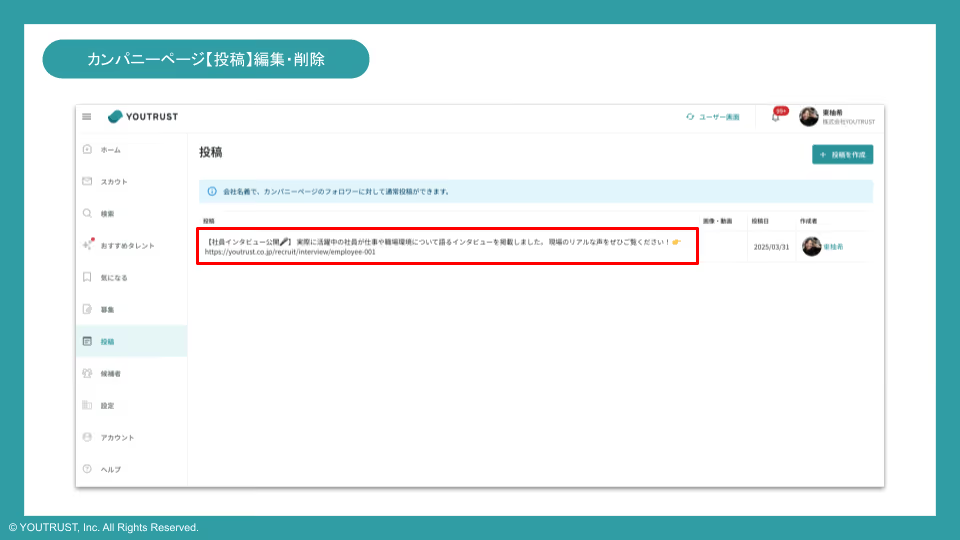This screenshot has width=960, height=540.
Task: Open the 設定 sidebar icon
Action: pos(88,405)
